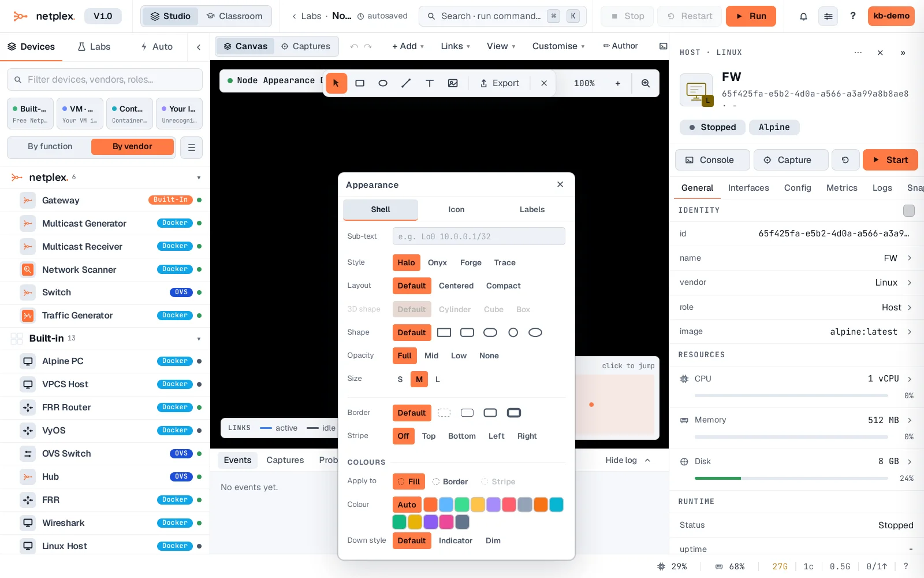The image size is (924, 578).
Task: Collapse the event log with Hide log
Action: click(628, 460)
